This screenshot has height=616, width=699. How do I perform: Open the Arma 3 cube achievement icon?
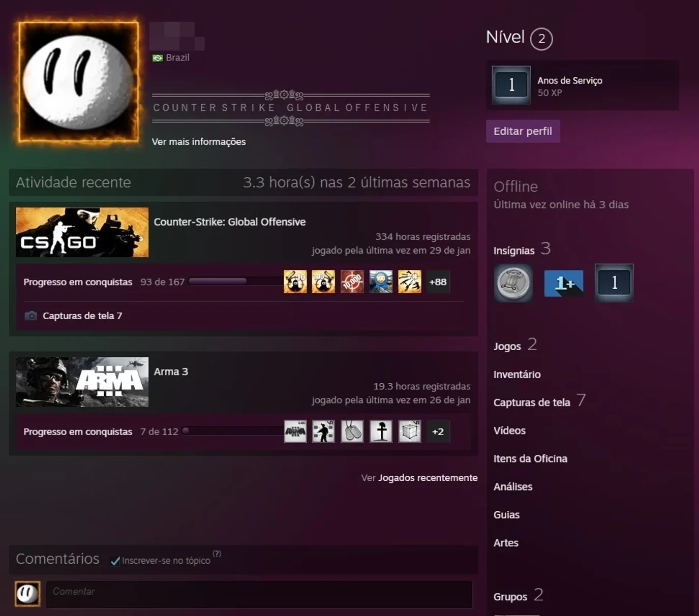410,432
